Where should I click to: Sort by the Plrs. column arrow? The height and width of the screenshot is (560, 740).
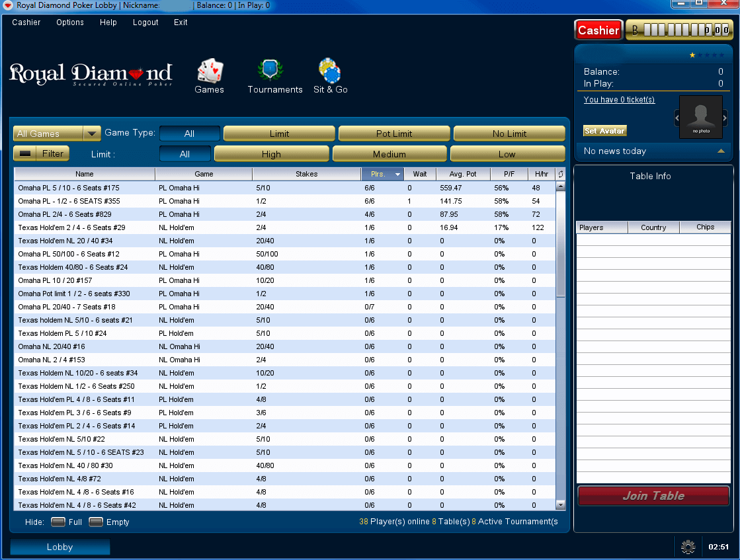397,175
